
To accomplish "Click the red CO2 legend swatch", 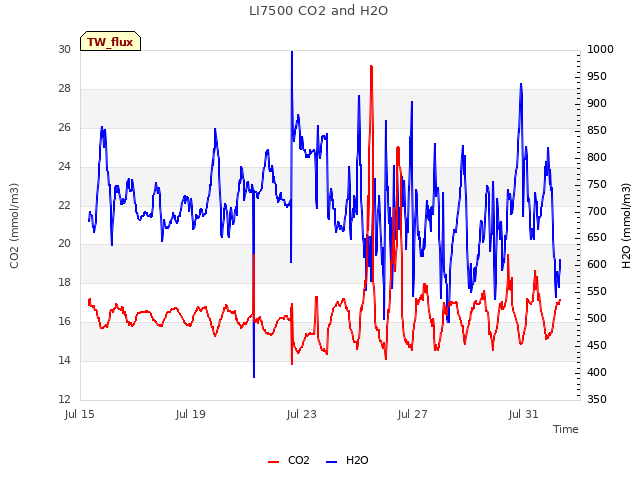I will click(x=273, y=462).
